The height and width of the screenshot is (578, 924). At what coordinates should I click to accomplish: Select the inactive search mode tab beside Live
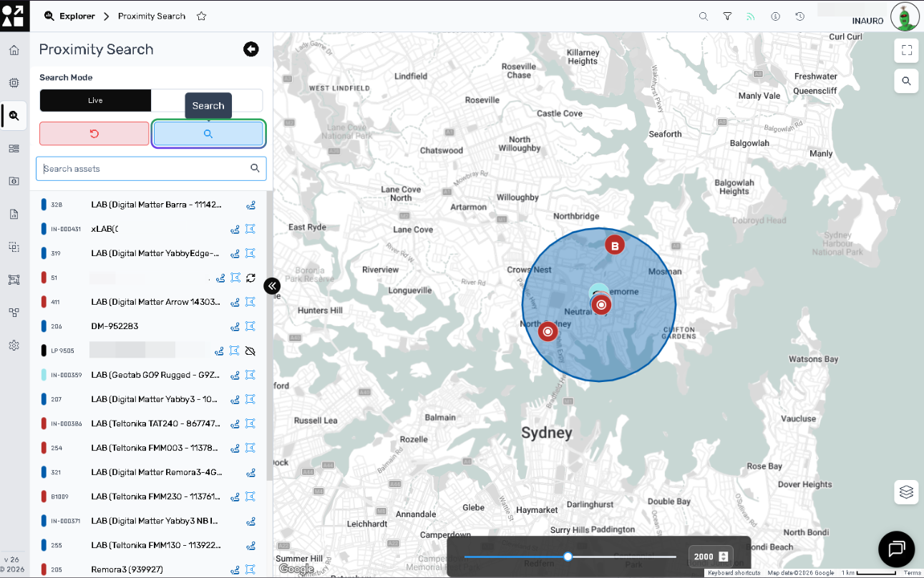(207, 101)
